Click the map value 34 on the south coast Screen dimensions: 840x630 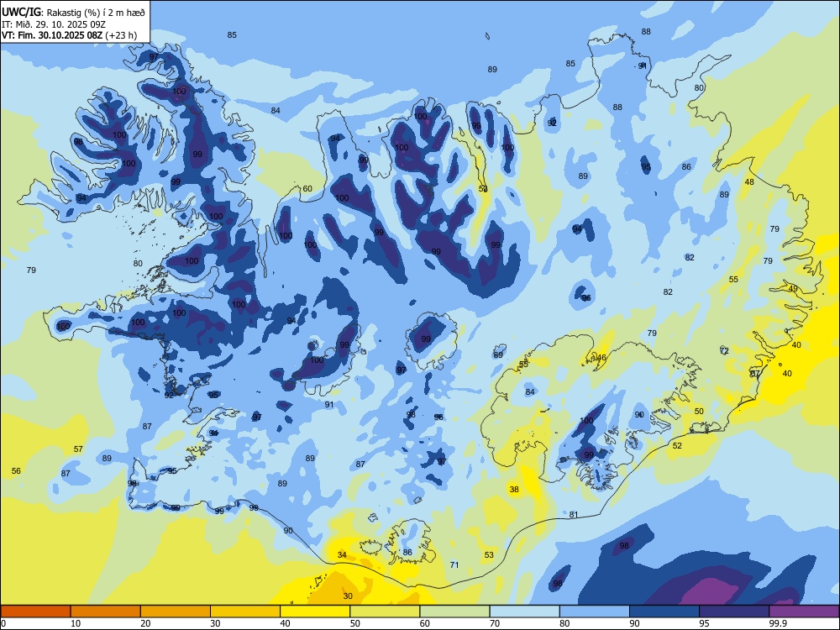pyautogui.click(x=342, y=555)
